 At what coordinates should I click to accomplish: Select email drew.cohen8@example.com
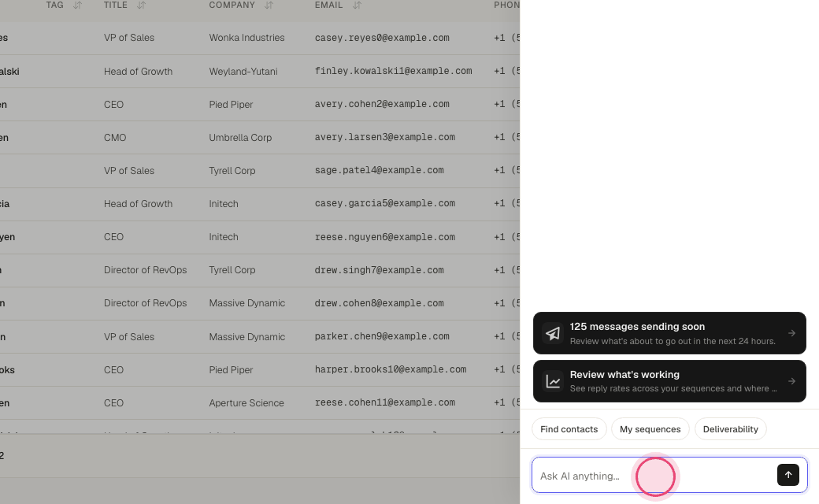click(380, 303)
